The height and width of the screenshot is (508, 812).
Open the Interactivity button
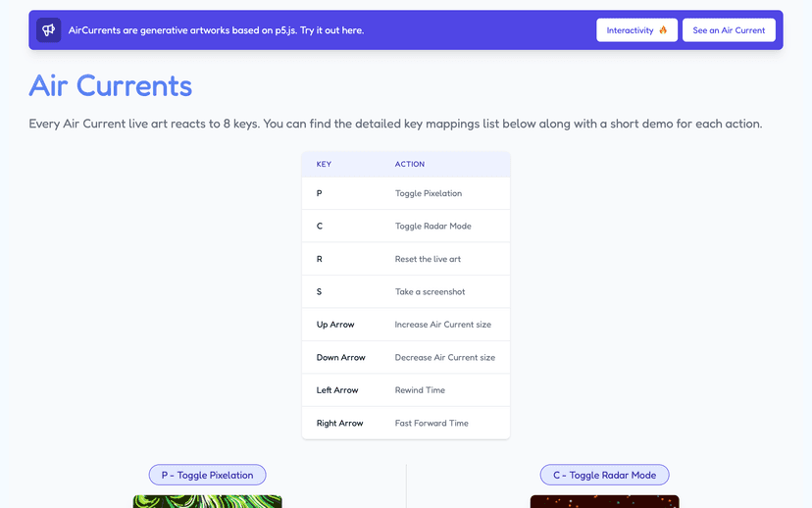pos(636,30)
